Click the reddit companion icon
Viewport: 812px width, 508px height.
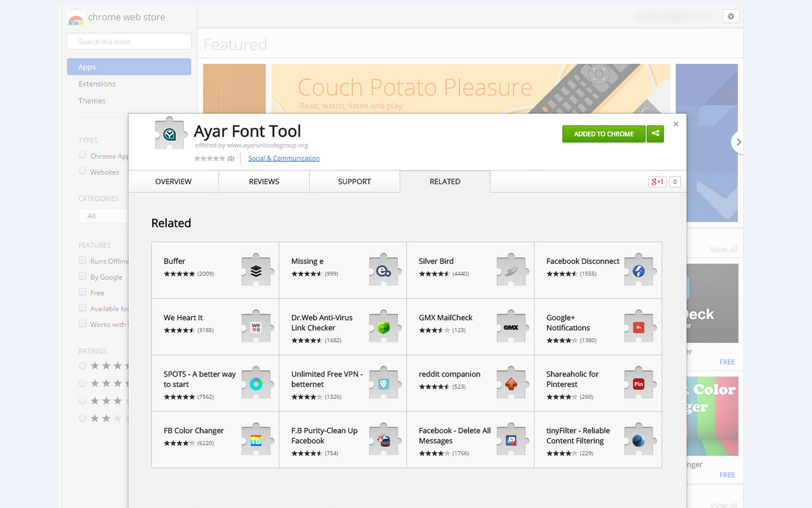(511, 384)
